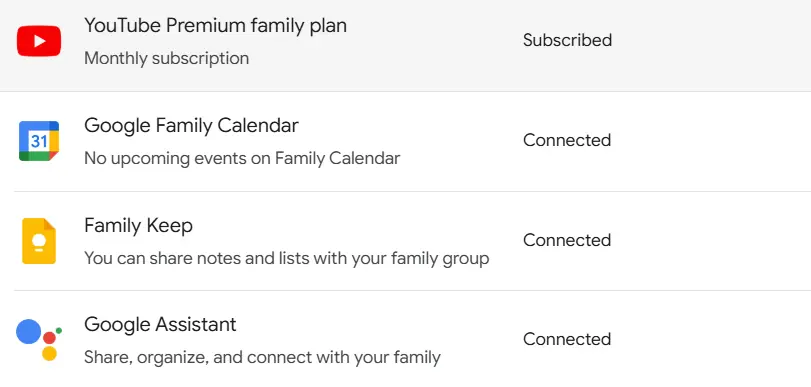Click 'Share, organize, and connect' description
This screenshot has height=387, width=811.
[262, 357]
